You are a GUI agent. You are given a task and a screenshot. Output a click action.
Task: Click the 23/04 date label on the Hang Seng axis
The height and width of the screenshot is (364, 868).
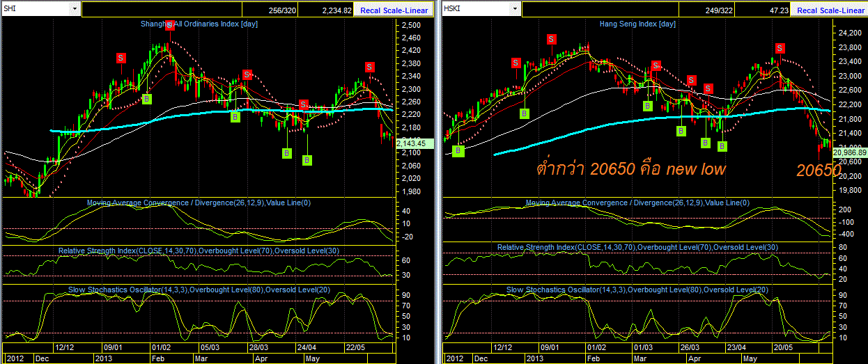(x=736, y=347)
